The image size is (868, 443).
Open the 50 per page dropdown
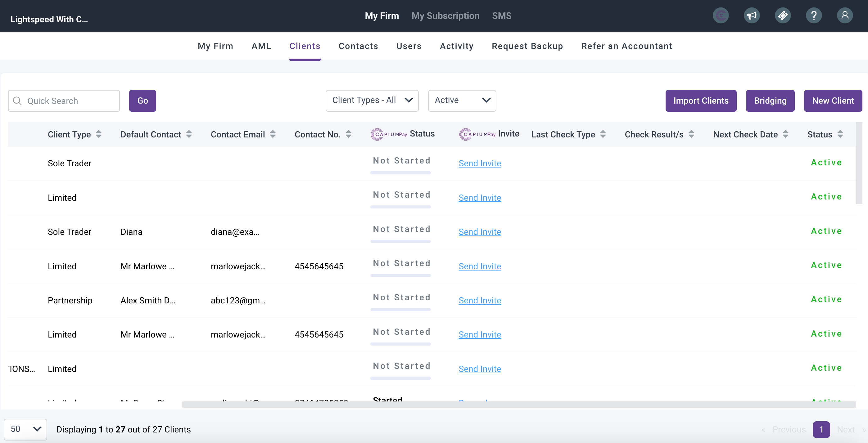click(x=25, y=429)
